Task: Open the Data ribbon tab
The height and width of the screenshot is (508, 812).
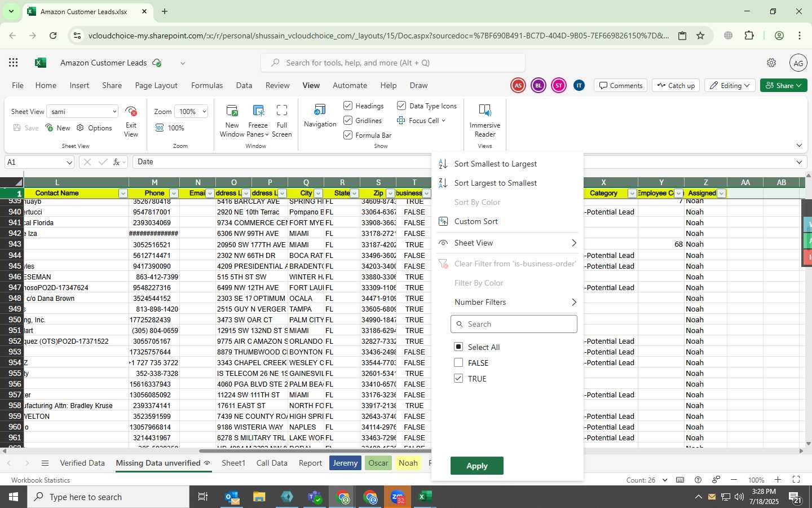Action: click(x=244, y=85)
